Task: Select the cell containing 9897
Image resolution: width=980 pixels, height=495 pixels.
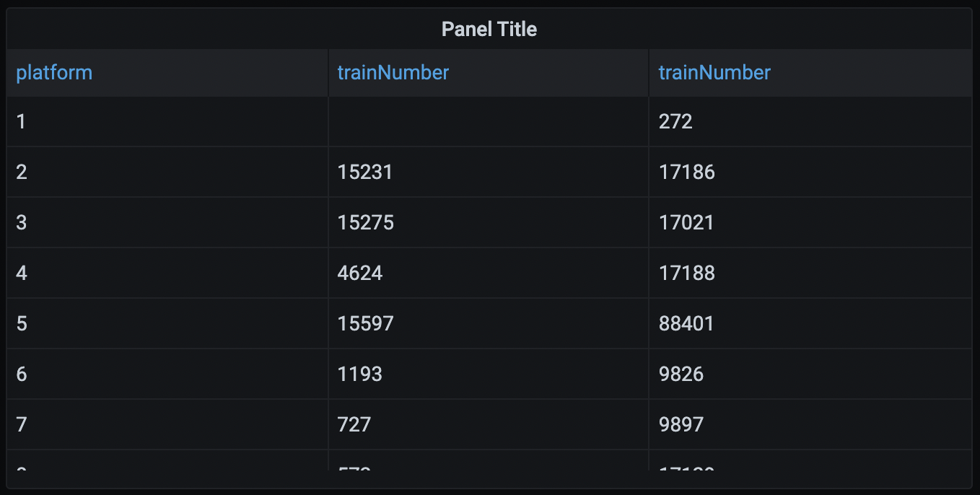Action: point(682,424)
